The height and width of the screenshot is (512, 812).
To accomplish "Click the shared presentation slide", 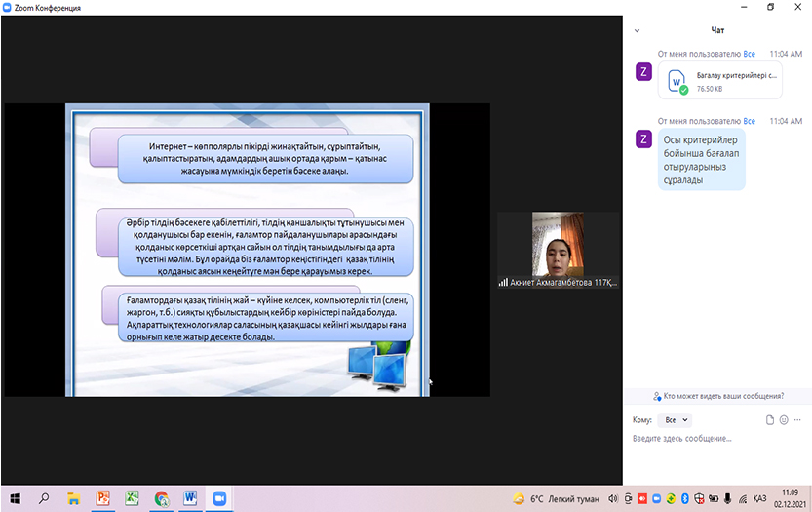I will pos(250,250).
